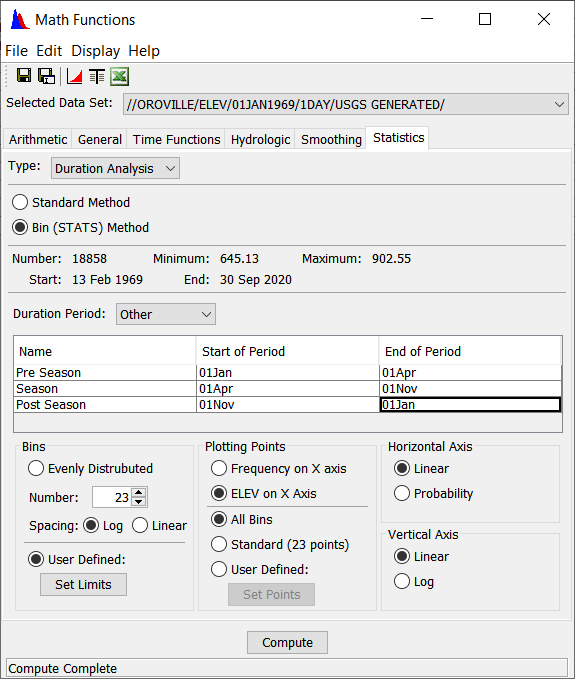
Task: Click the Season row's Start of Period cell
Action: [x=288, y=389]
